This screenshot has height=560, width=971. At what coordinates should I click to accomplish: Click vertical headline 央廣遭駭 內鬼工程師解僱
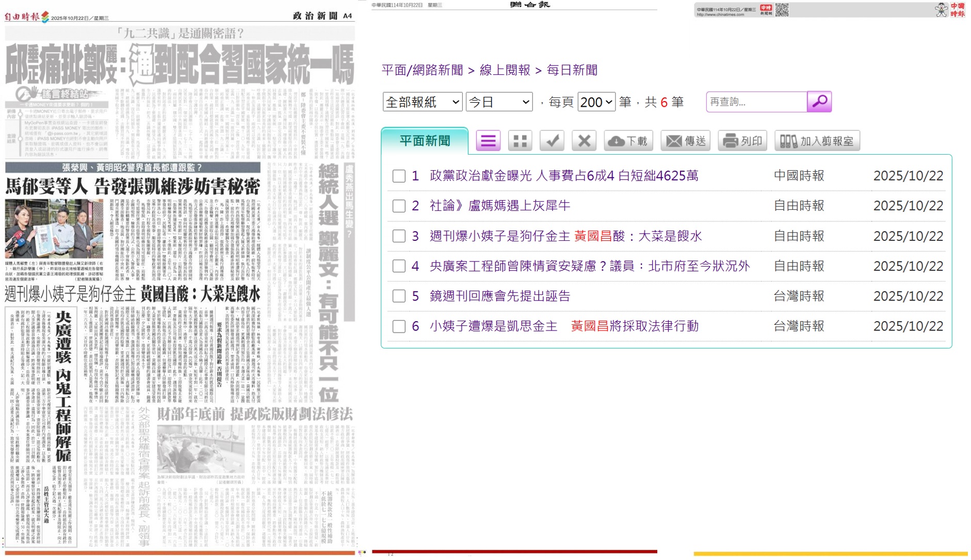[63, 386]
